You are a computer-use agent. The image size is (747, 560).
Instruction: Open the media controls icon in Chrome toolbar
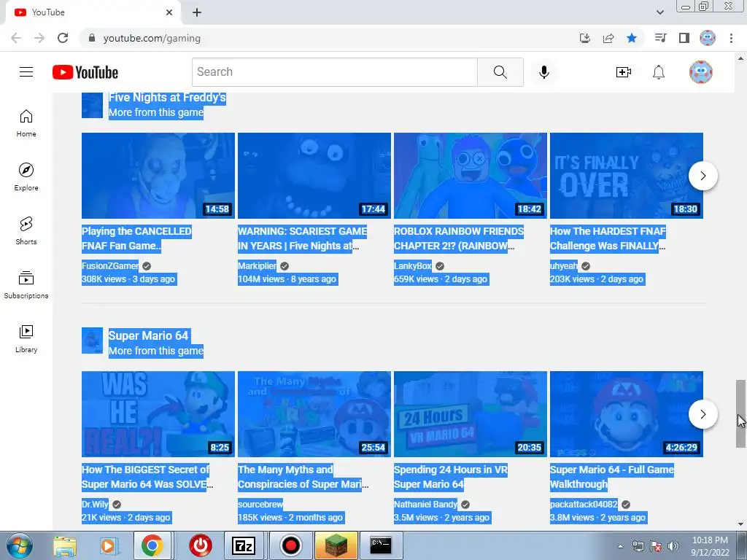(x=660, y=38)
